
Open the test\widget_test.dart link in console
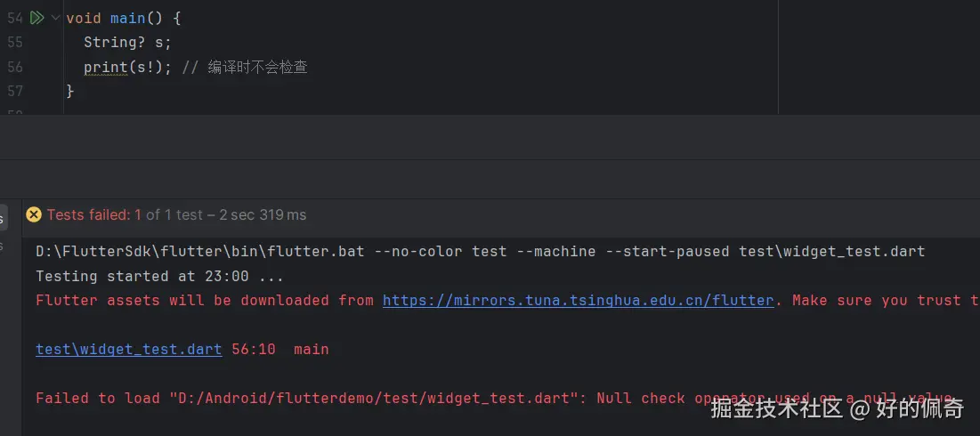[128, 349]
